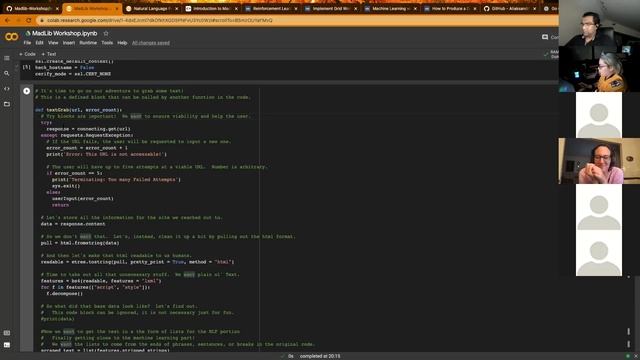640x360 pixels.
Task: Click the All changes saved link
Action: [x=151, y=43]
